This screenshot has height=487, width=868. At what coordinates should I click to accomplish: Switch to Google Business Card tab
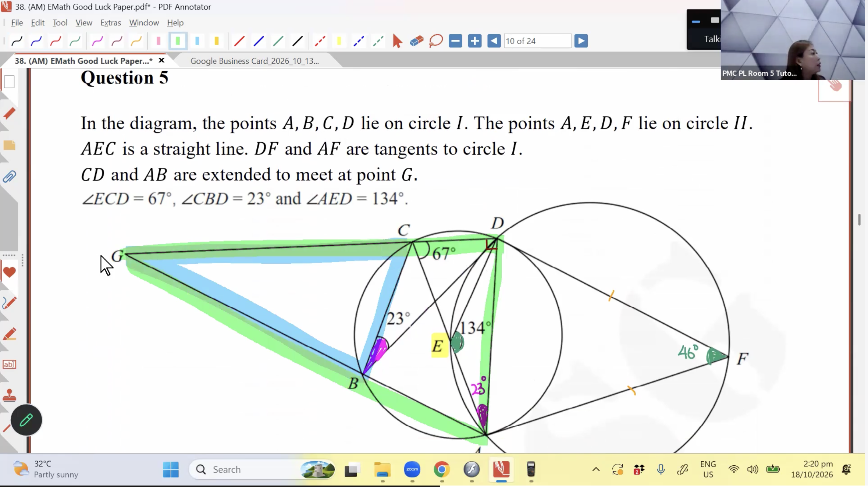(255, 61)
